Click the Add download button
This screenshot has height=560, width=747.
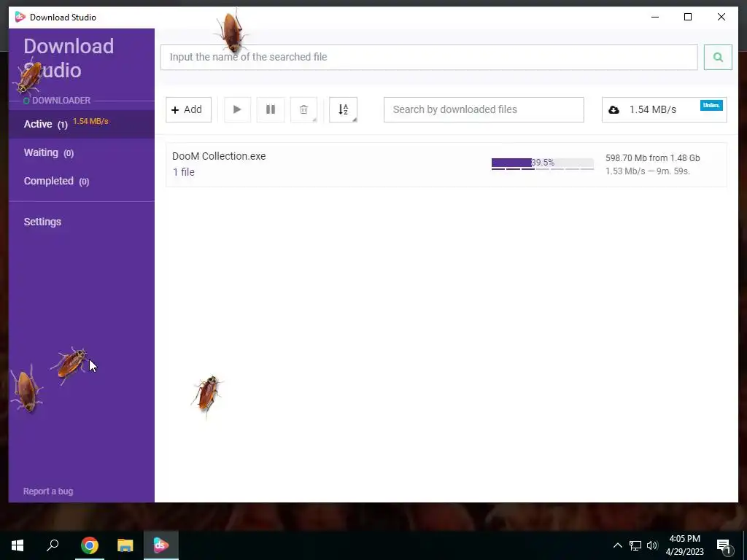pyautogui.click(x=188, y=109)
